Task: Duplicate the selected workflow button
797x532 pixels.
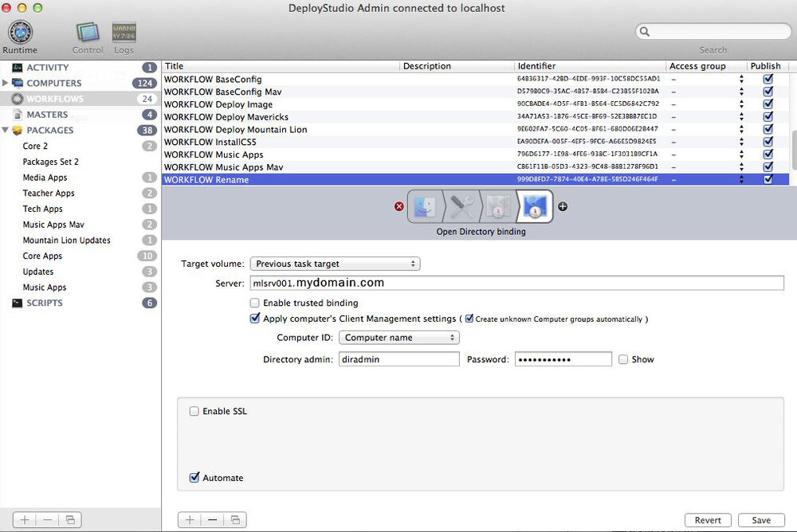Action: (235, 520)
